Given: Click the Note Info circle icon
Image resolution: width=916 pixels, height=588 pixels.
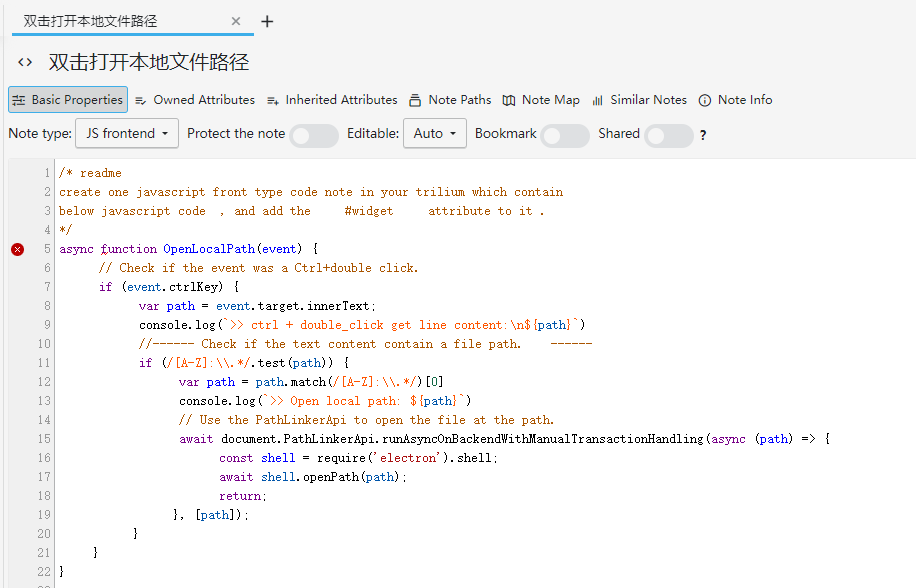Looking at the screenshot, I should [705, 100].
